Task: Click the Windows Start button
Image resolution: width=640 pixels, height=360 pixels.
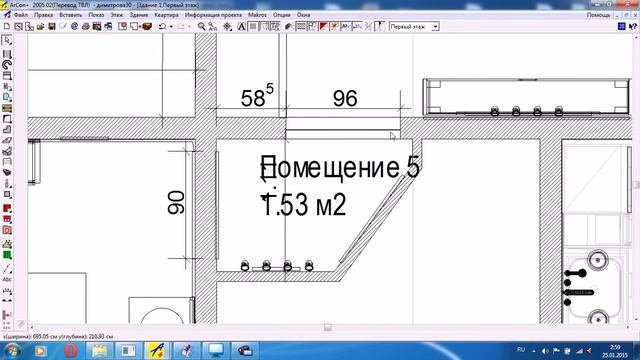Action: tap(12, 351)
